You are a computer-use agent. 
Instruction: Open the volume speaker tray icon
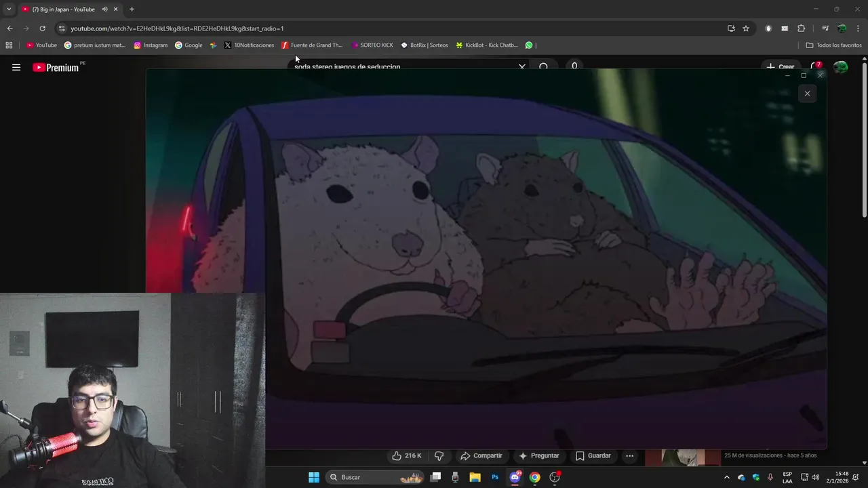point(815,477)
